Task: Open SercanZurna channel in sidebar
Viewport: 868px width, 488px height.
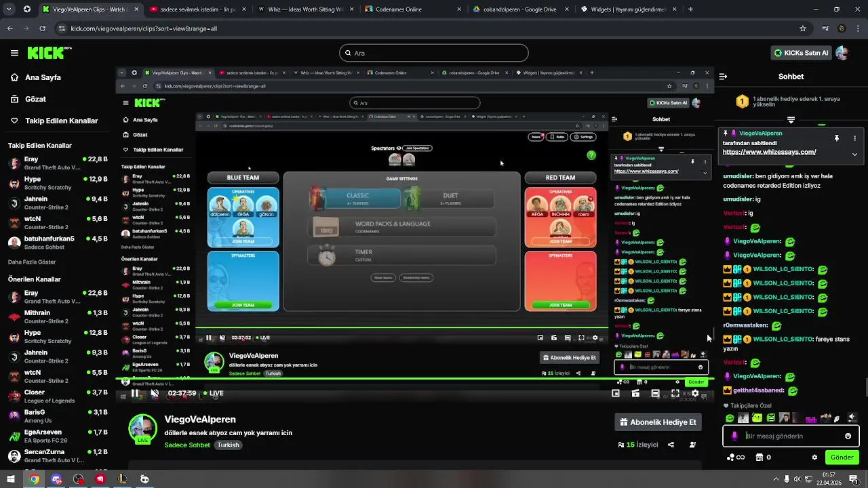Action: click(x=58, y=455)
